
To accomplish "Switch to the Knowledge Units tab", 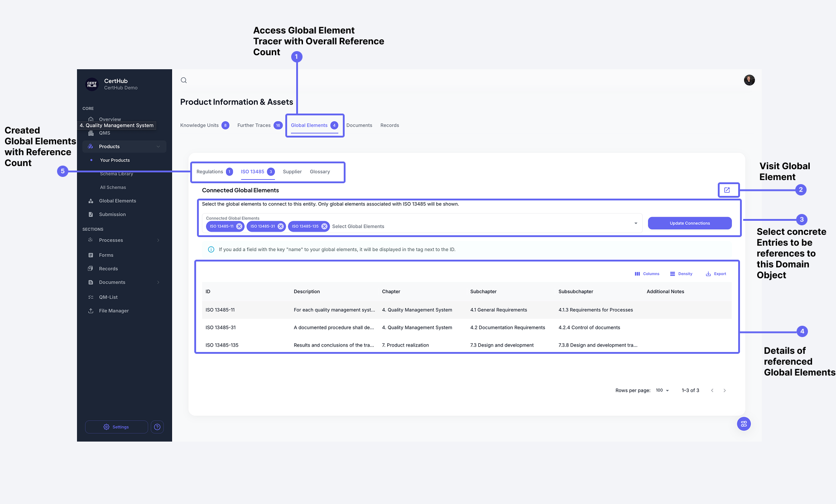I will click(x=200, y=126).
